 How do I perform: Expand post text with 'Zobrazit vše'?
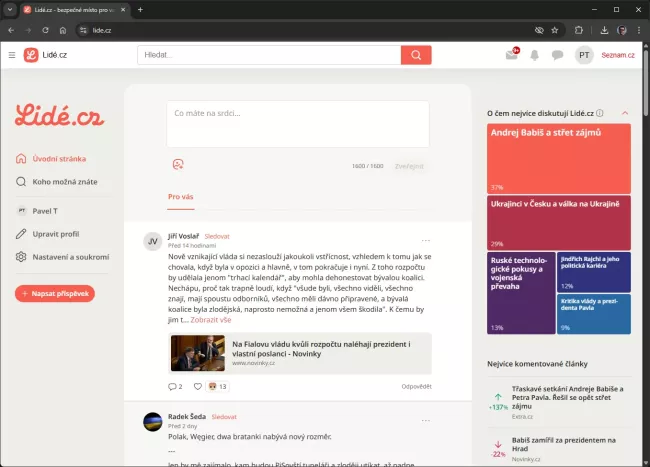[x=210, y=320]
